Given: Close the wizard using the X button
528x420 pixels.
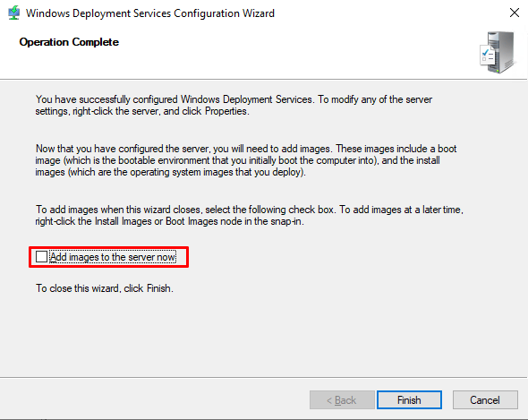Looking at the screenshot, I should coord(515,13).
